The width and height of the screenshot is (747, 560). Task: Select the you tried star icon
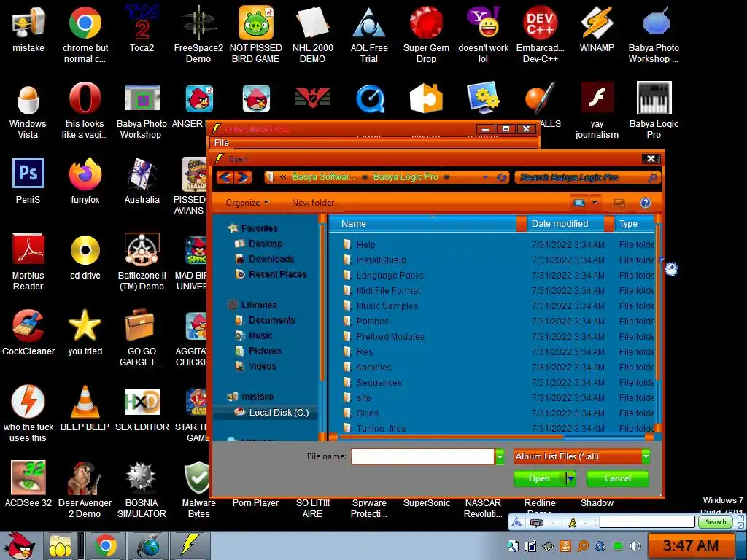coord(85,332)
